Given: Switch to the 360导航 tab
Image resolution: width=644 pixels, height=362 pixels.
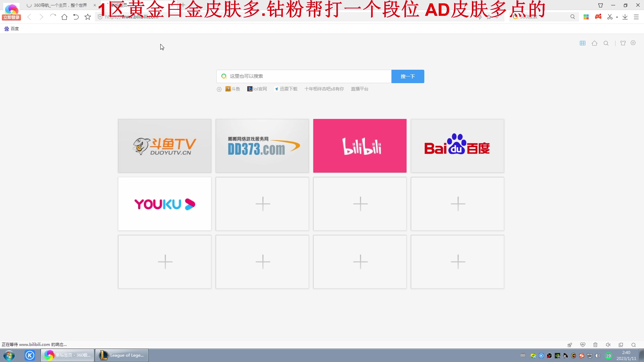Looking at the screenshot, I should pos(60,5).
